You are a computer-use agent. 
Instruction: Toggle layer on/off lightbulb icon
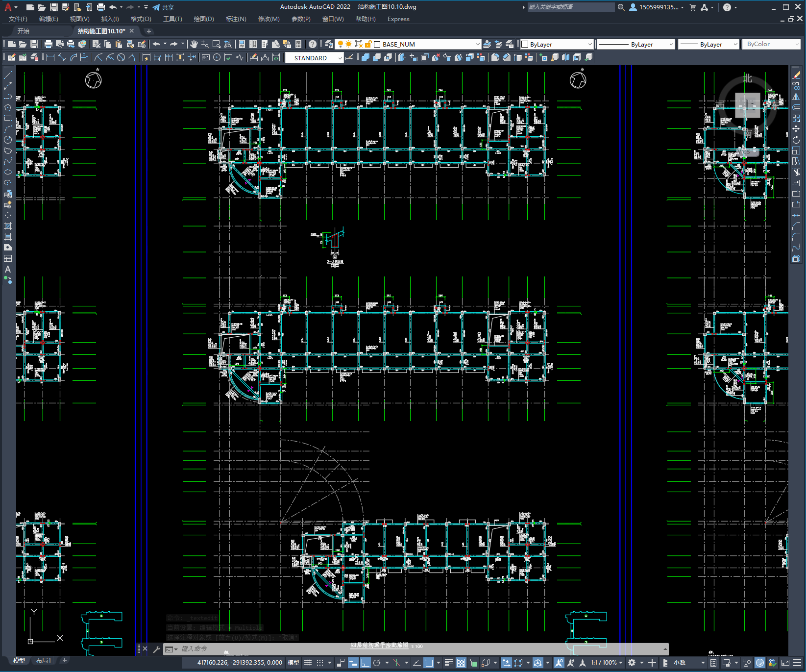click(341, 44)
